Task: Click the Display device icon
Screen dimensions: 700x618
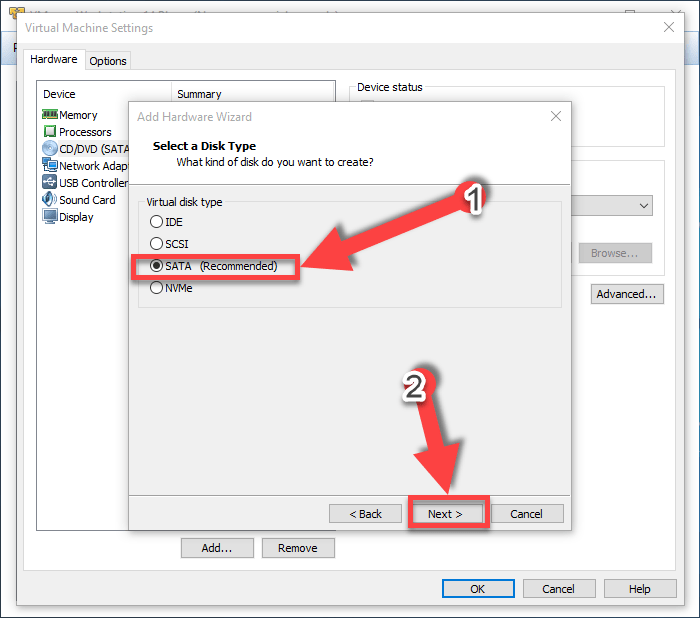Action: 50,217
